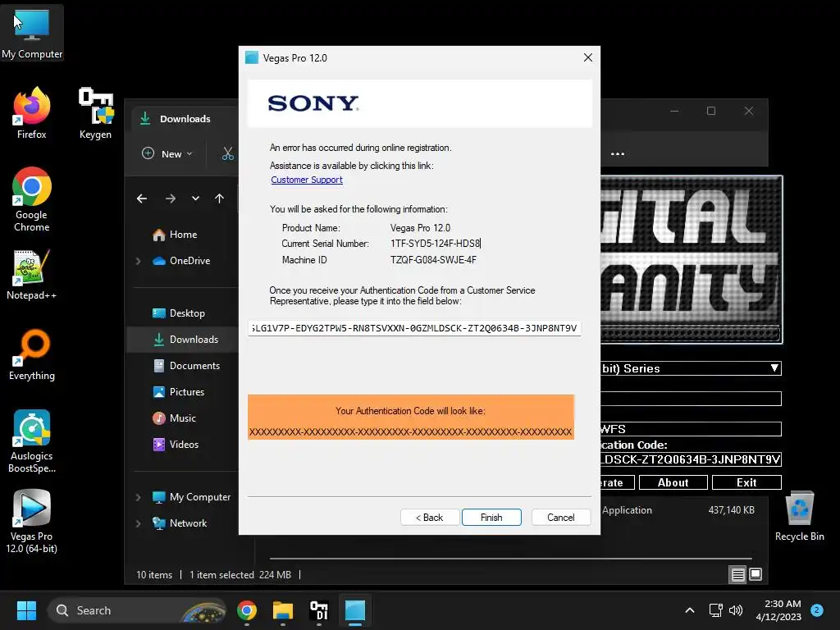This screenshot has width=840, height=630.
Task: Go forward in File Explorer
Action: (171, 199)
